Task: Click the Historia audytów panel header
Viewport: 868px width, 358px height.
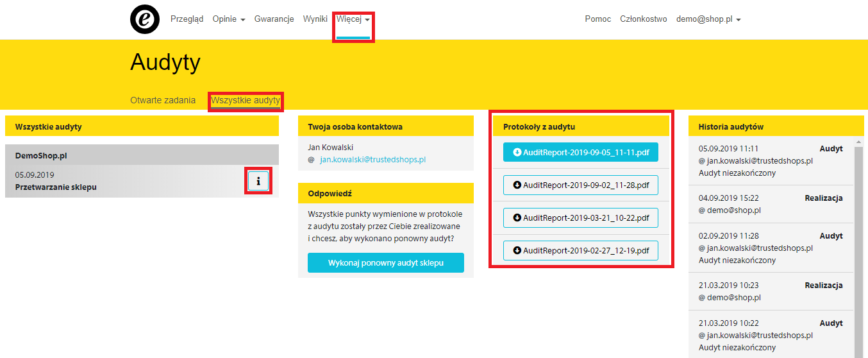Action: pos(776,126)
